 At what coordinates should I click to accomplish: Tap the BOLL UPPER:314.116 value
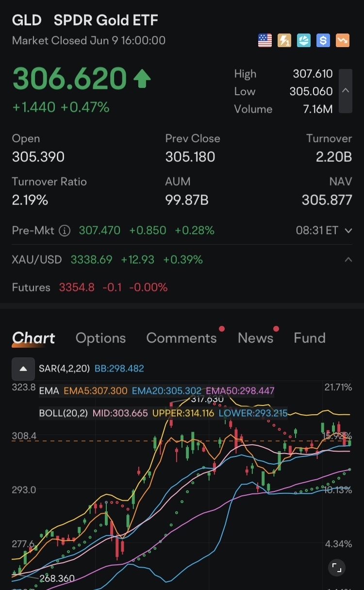183,413
